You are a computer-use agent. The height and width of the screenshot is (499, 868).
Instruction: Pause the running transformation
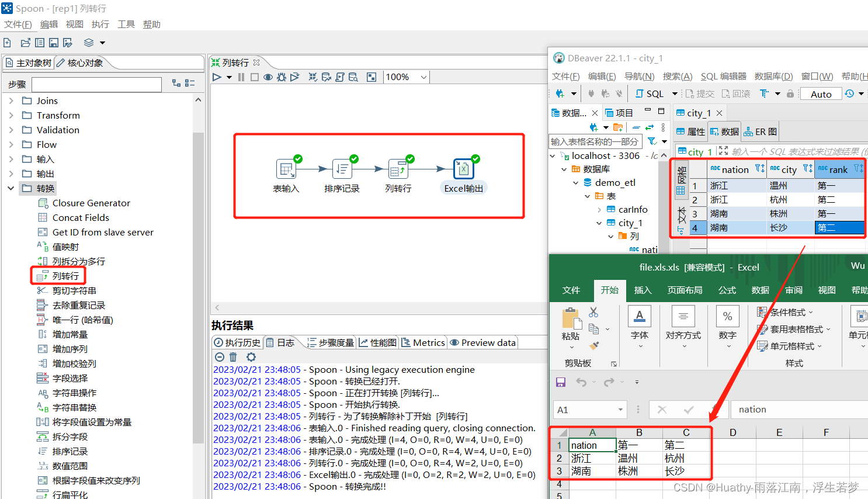(241, 77)
